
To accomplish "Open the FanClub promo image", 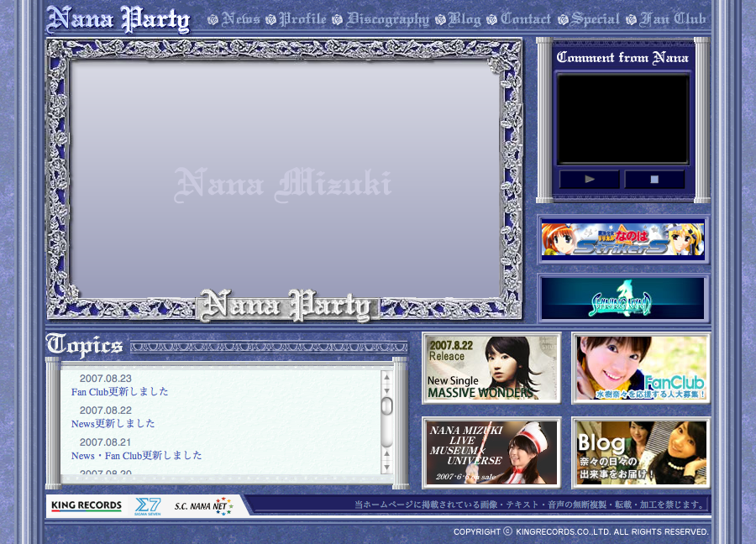I will coord(641,369).
